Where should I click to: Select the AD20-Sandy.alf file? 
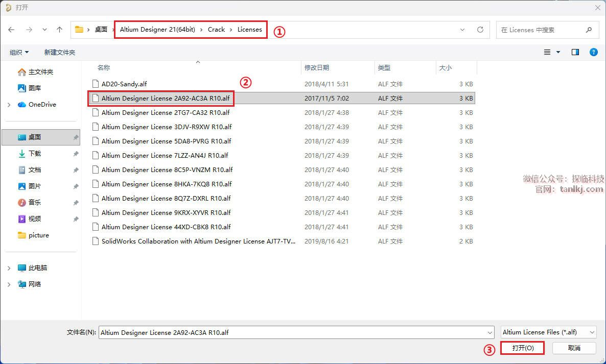[x=282, y=84]
